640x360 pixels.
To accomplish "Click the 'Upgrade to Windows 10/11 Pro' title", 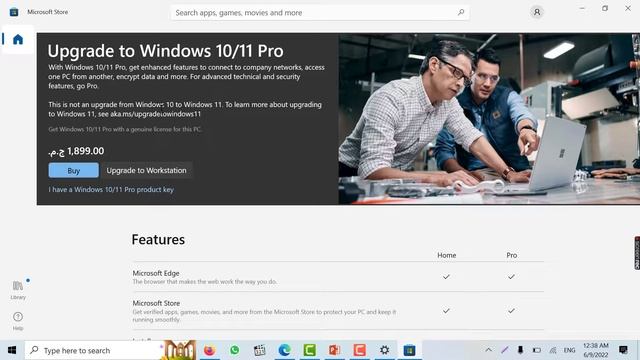I will (x=165, y=51).
